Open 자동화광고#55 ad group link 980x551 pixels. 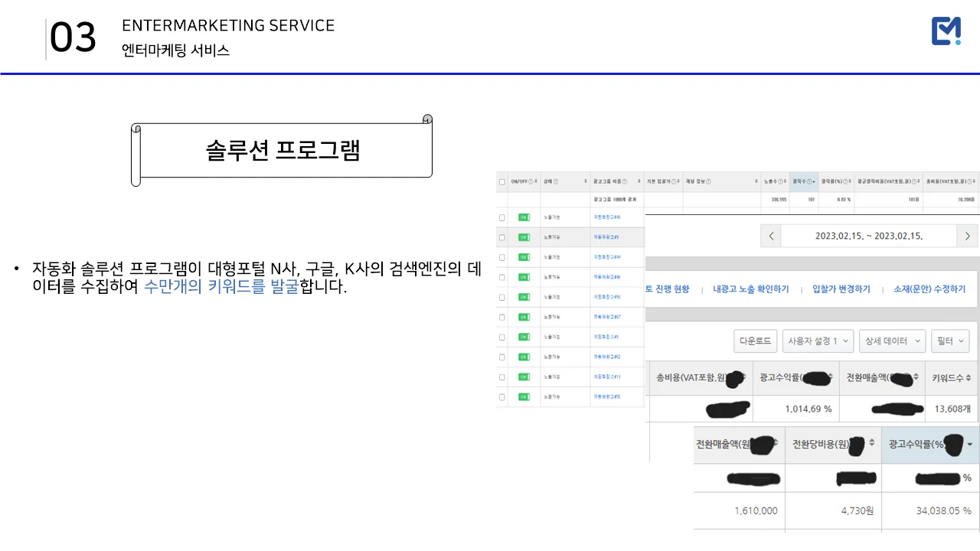(607, 396)
